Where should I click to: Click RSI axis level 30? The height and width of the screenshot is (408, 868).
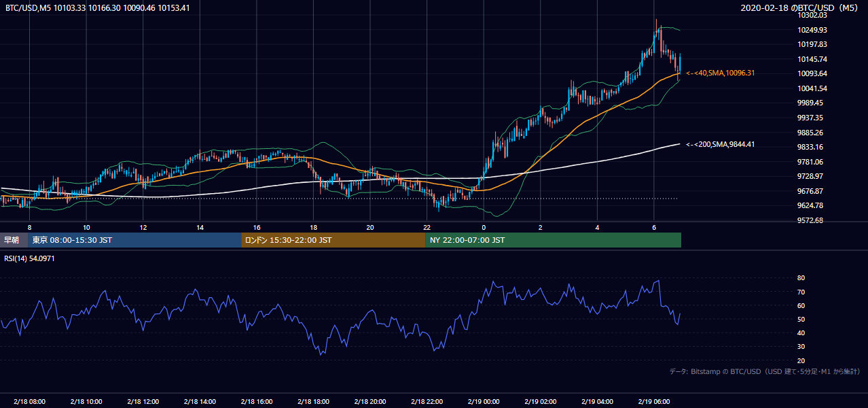pyautogui.click(x=801, y=347)
